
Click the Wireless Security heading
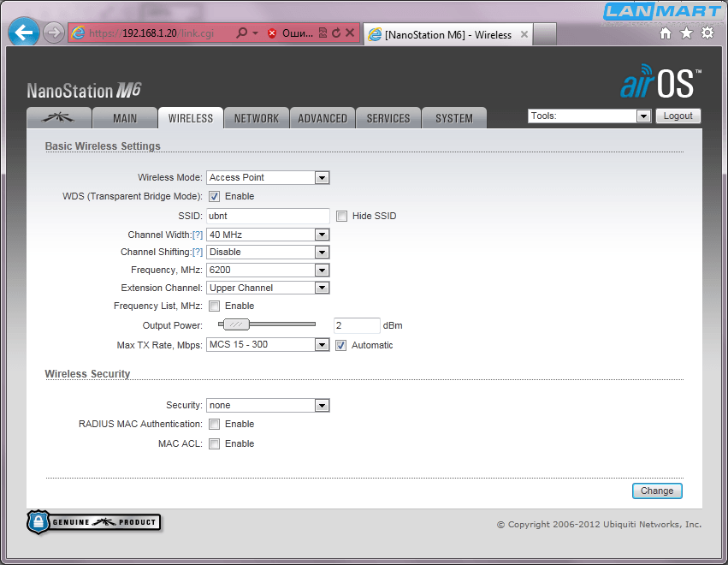click(x=87, y=374)
